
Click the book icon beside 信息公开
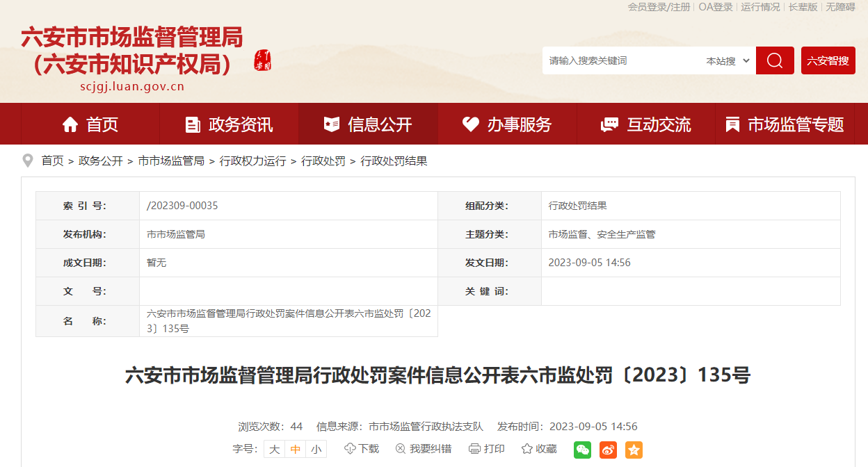[332, 124]
